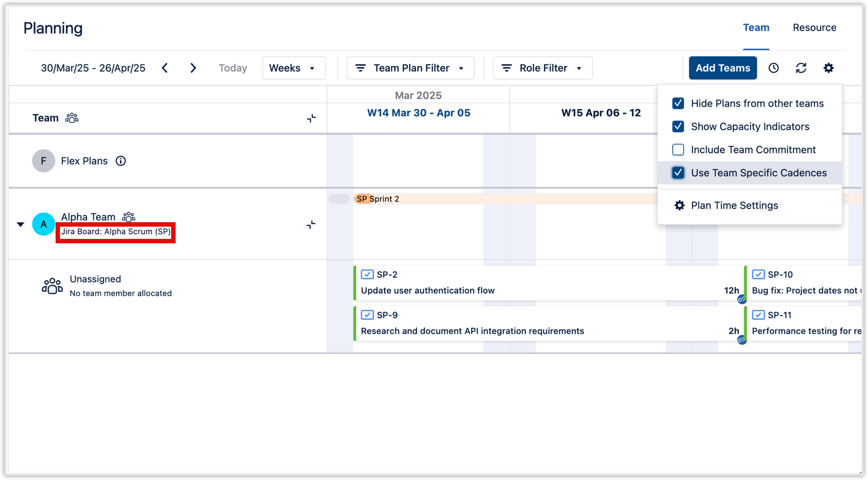Open the settings gear in toolbar
This screenshot has height=480, width=868.
(829, 68)
